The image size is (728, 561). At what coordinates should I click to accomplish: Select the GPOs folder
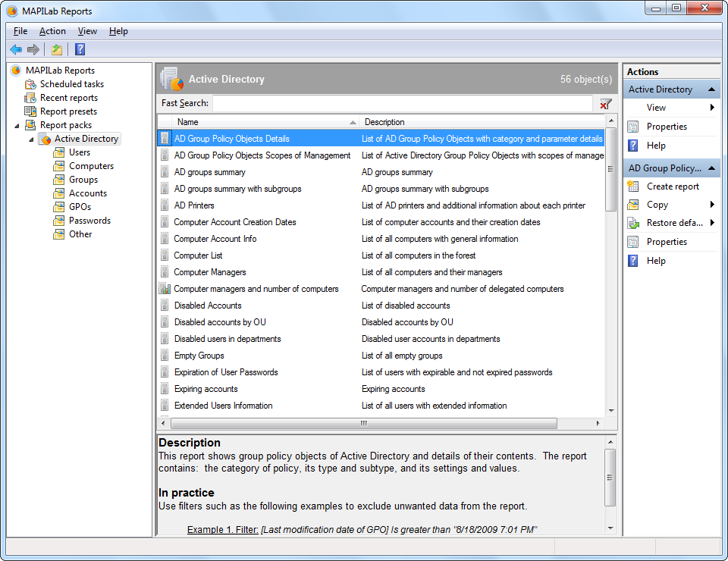[x=80, y=207]
